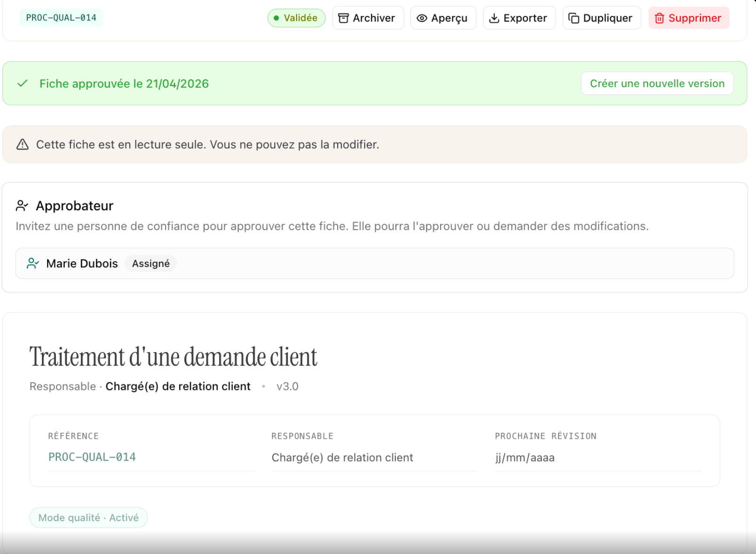Click the warning triangle in read-only notice
Image resolution: width=756 pixels, height=554 pixels.
click(23, 144)
